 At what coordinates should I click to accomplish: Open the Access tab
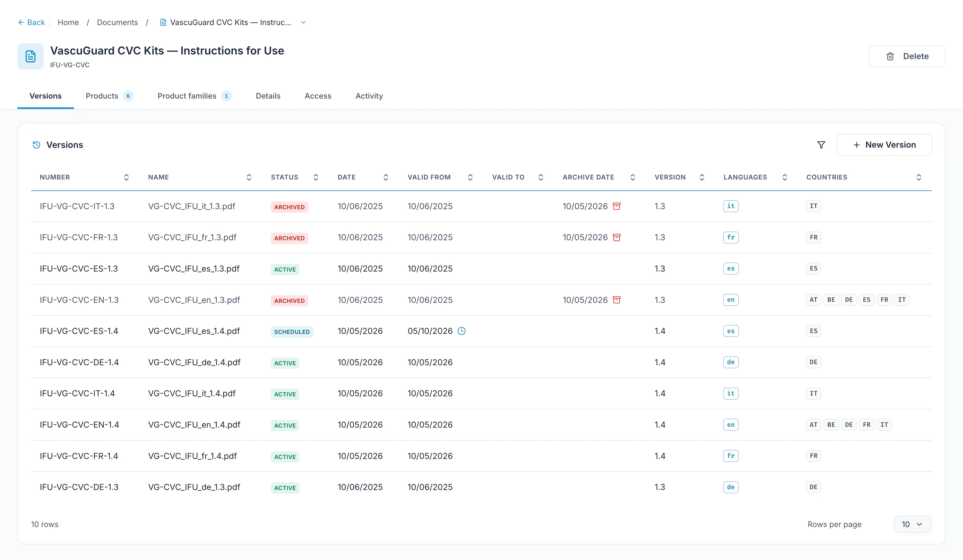click(318, 96)
